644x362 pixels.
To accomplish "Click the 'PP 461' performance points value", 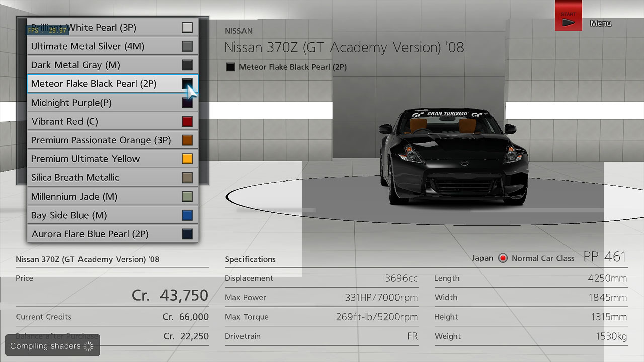I will (x=605, y=257).
